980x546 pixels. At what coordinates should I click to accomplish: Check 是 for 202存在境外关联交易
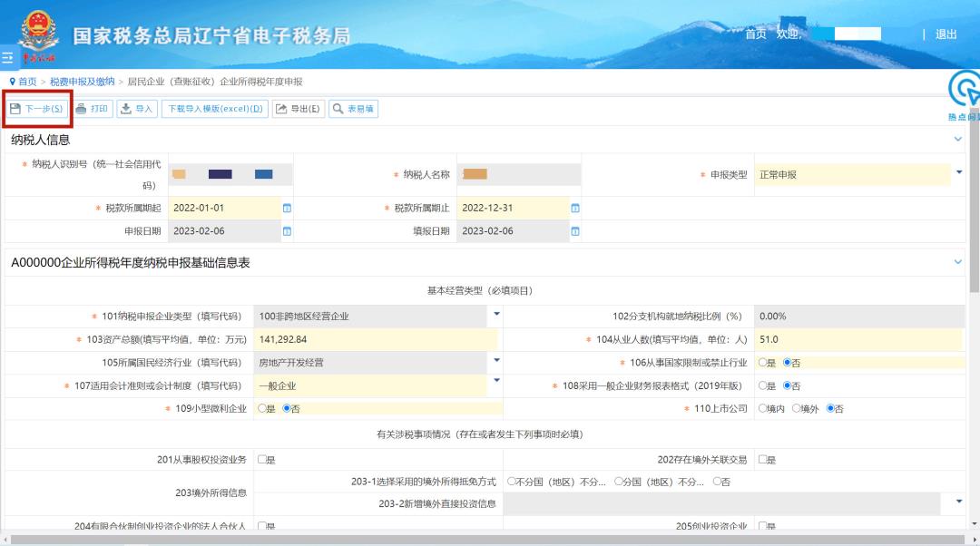tap(762, 460)
